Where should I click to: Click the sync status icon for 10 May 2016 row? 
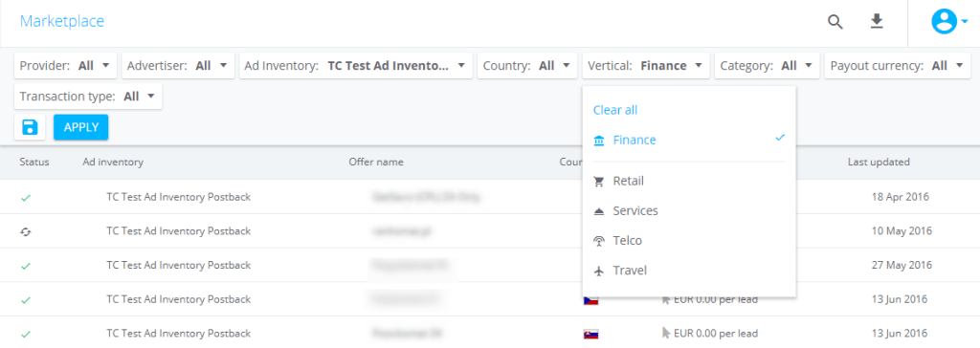pyautogui.click(x=26, y=231)
